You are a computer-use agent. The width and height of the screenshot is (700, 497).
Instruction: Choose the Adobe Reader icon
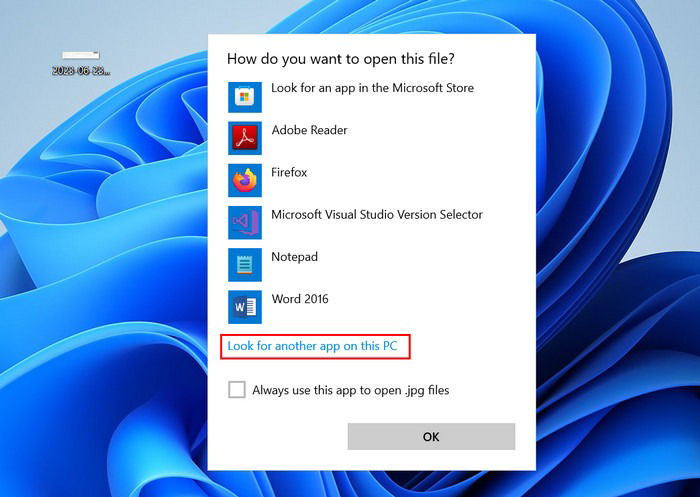coord(245,138)
